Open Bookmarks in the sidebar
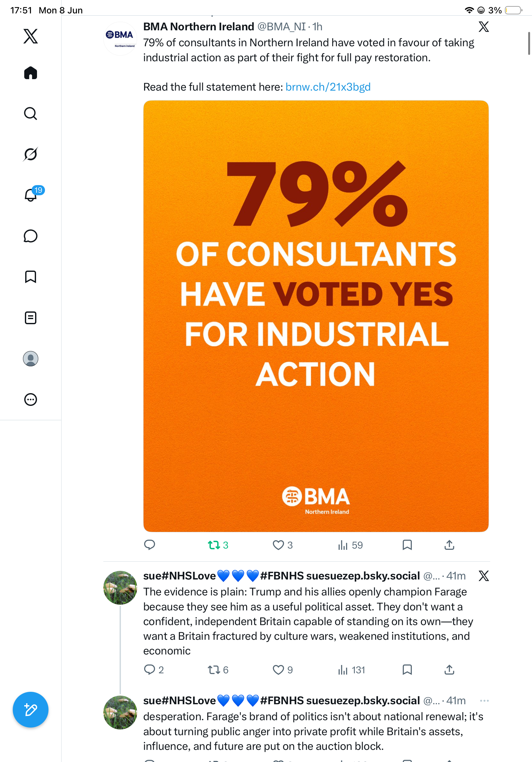The image size is (532, 762). (31, 277)
